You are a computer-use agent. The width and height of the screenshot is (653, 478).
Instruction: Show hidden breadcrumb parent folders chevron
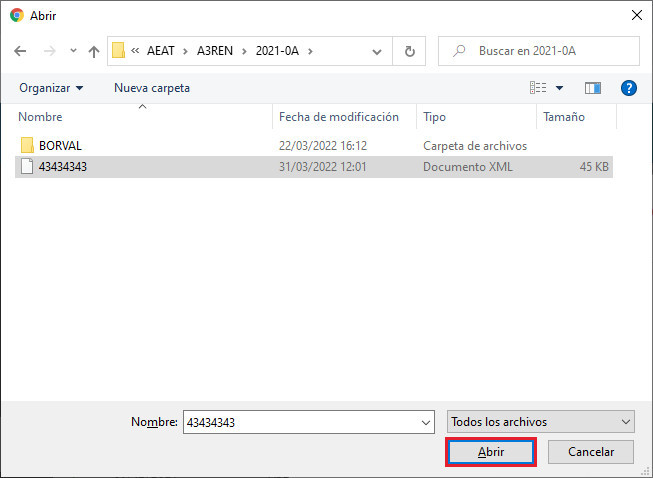click(135, 51)
